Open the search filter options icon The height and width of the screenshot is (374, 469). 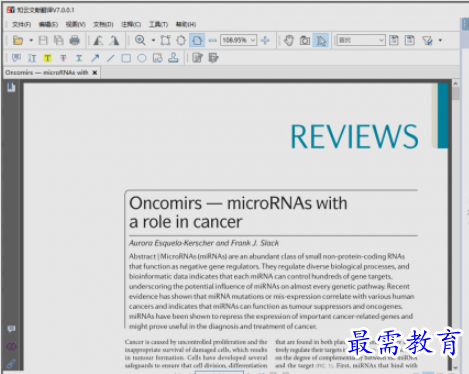[x=427, y=40]
